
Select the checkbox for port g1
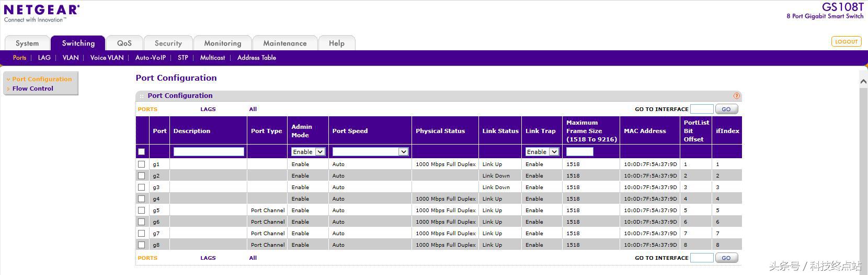(141, 164)
